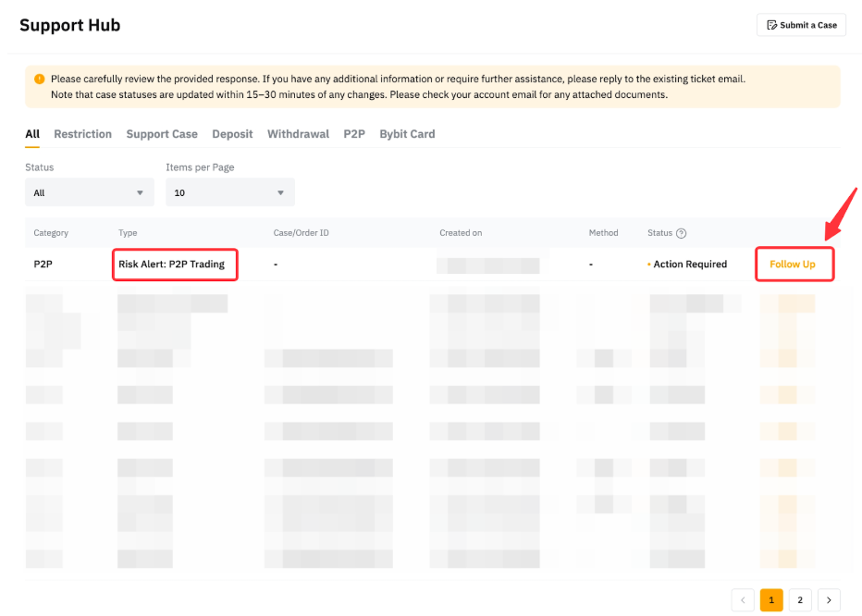Click the Risk Alert: P2P Trading entry

click(x=172, y=265)
